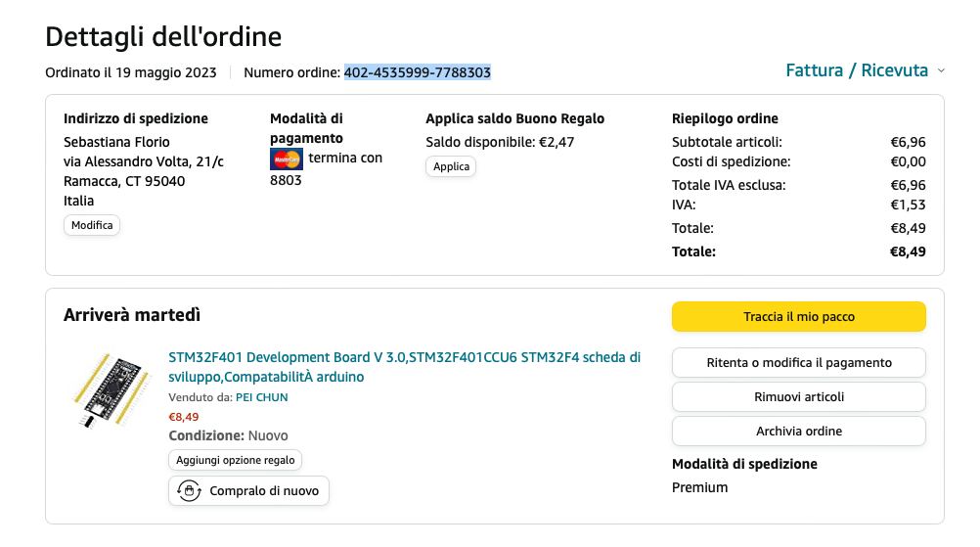Click the highlighted order number 402-4535999-7788303

tap(417, 72)
